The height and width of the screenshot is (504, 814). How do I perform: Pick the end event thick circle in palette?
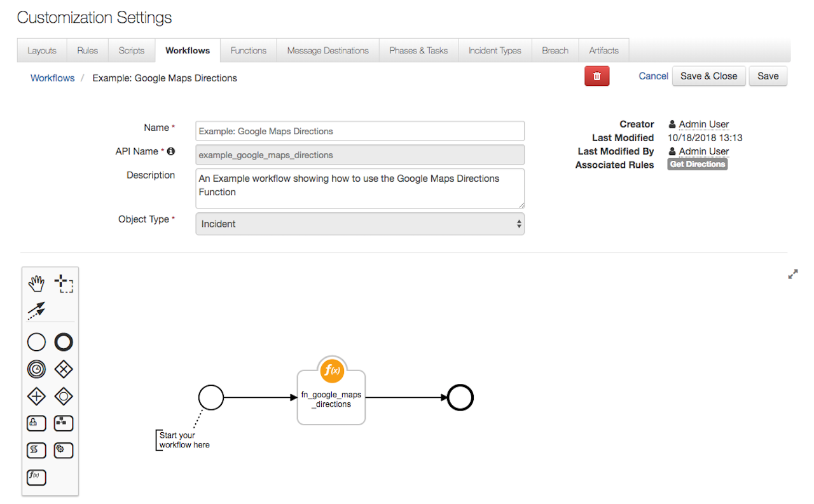tap(64, 343)
